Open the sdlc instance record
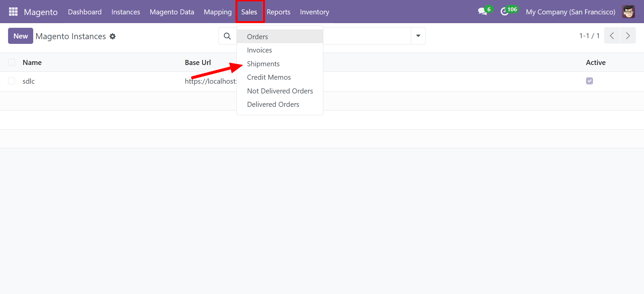 [29, 81]
